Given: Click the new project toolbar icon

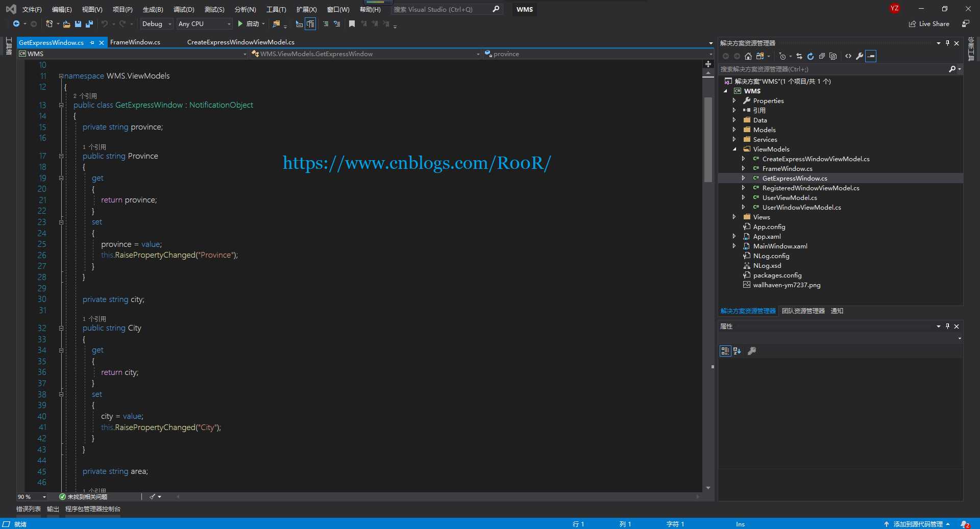Looking at the screenshot, I should pos(50,24).
